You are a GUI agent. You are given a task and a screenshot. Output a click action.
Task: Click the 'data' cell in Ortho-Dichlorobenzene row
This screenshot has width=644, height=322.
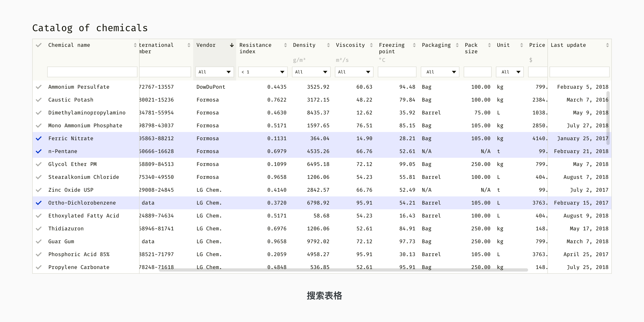(148, 203)
